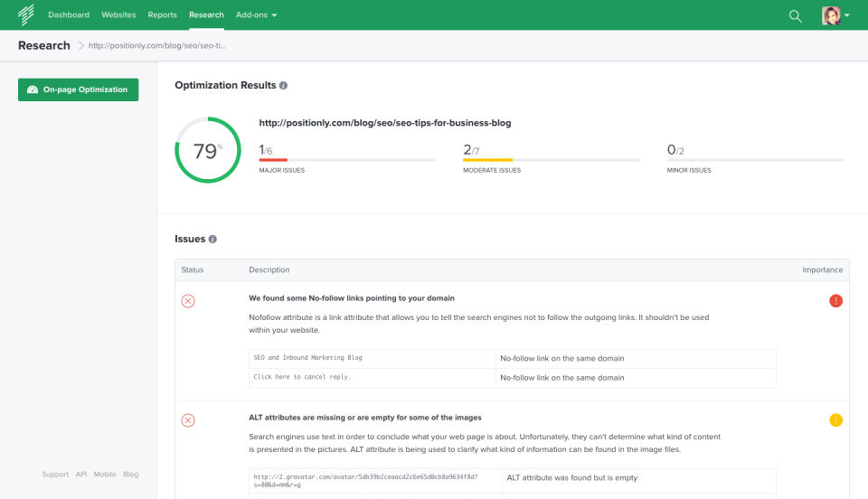The height and width of the screenshot is (499, 868).
Task: Open the API footer link
Action: [81, 475]
